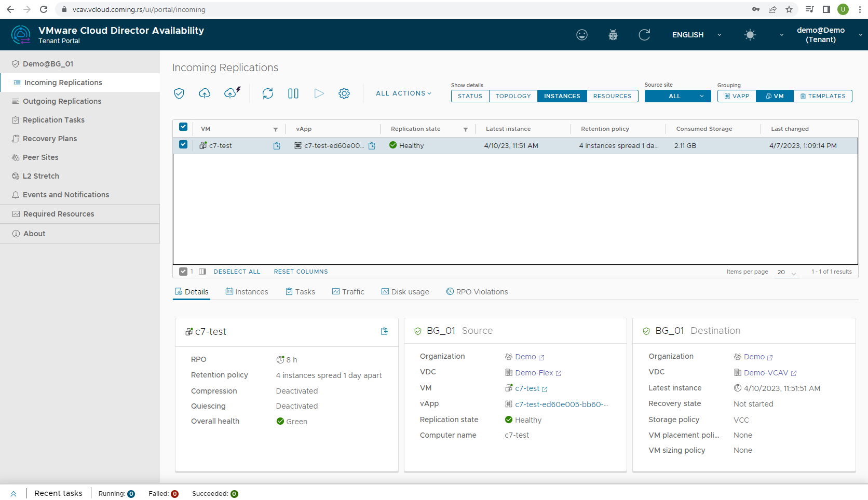The width and height of the screenshot is (868, 500).
Task: Click the cloud upload migrate icon
Action: (205, 93)
